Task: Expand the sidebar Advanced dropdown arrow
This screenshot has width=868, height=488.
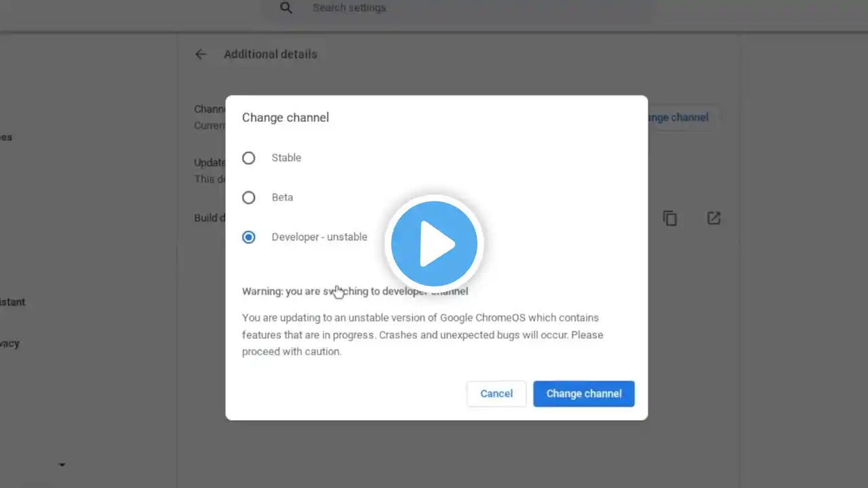Action: click(x=62, y=465)
